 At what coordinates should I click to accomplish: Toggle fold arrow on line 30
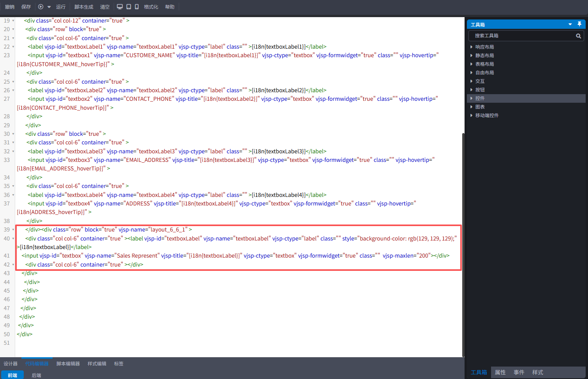[x=13, y=134]
